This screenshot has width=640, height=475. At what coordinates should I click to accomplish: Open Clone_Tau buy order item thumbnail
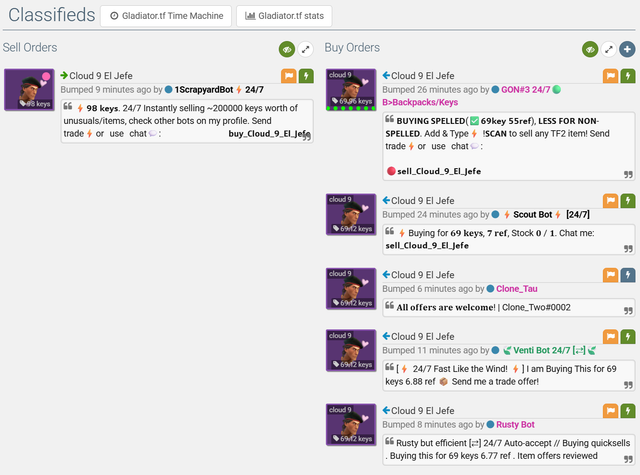click(351, 289)
